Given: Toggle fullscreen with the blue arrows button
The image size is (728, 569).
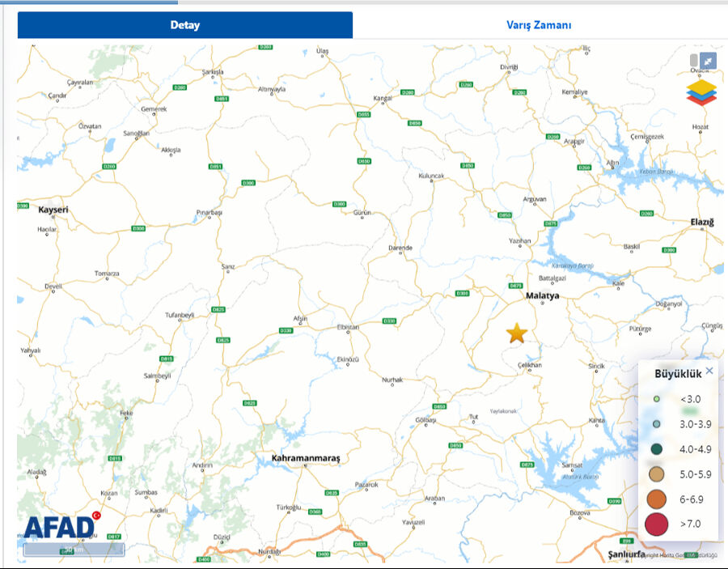Looking at the screenshot, I should 708,61.
